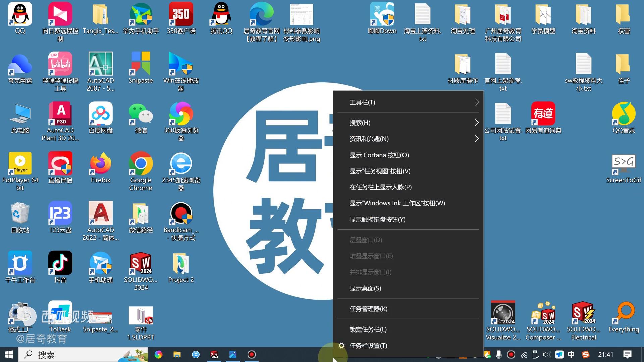Open 任务栏设置(T) with gear icon
This screenshot has width=644, height=362.
(x=368, y=346)
